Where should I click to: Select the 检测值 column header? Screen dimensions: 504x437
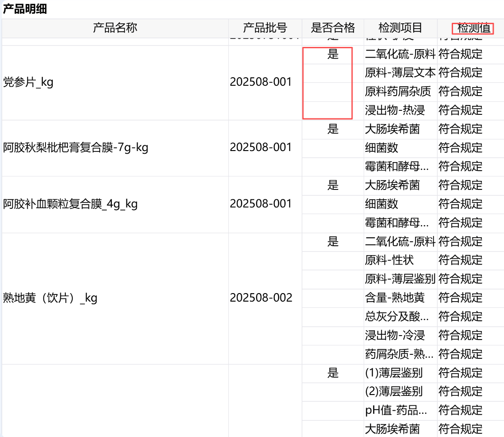tap(474, 29)
